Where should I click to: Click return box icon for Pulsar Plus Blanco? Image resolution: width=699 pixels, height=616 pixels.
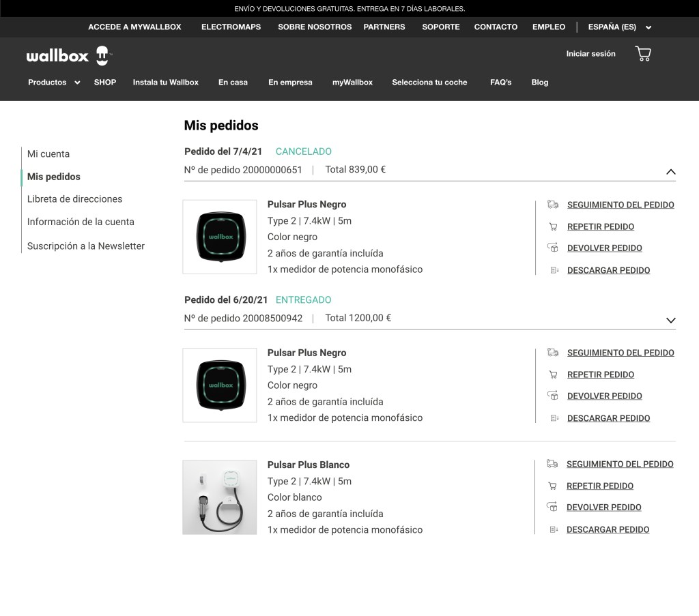552,507
